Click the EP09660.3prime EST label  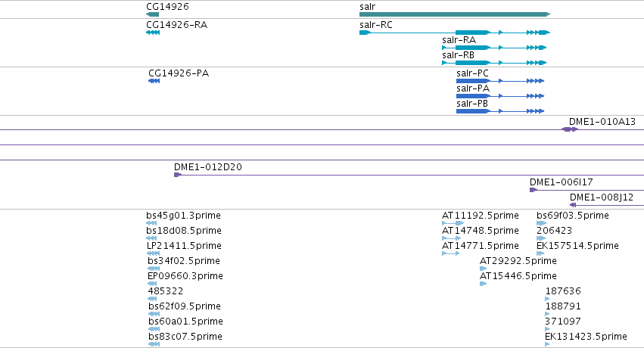pos(185,276)
